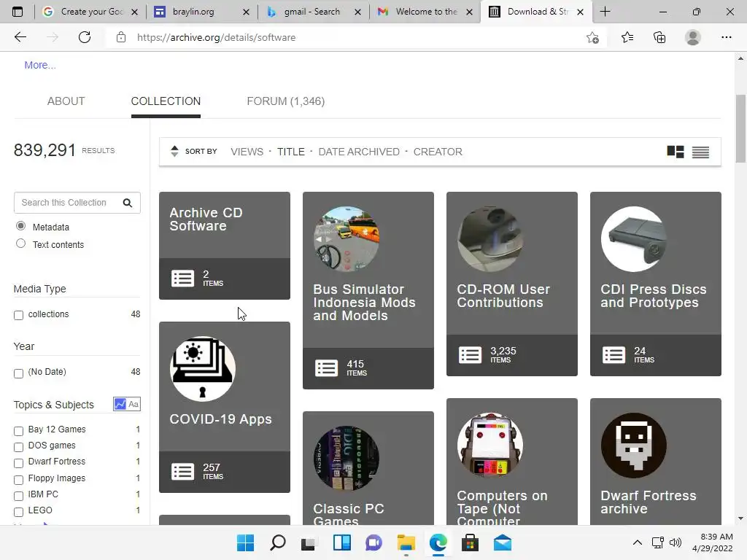Check the collections media type filter
The width and height of the screenshot is (747, 560).
coord(18,315)
